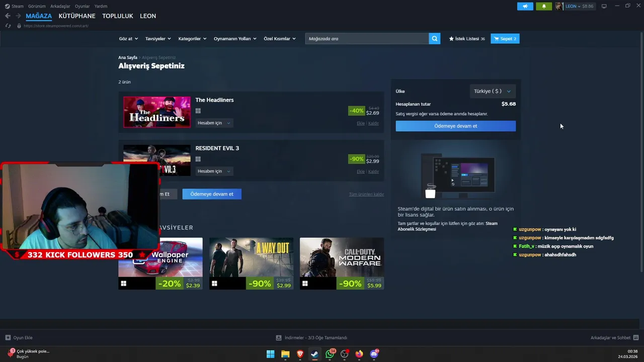Expand the Özel Kısımlar dropdown
This screenshot has height=362, width=644.
(x=280, y=39)
